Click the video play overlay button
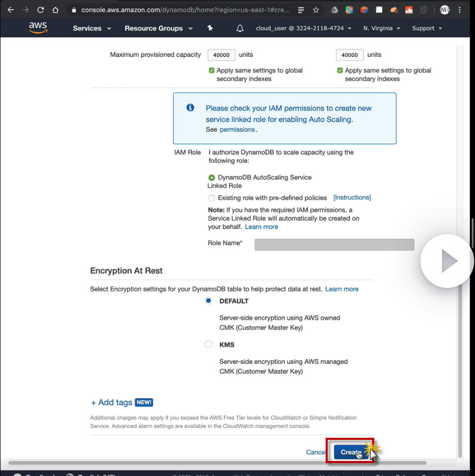 click(x=448, y=261)
